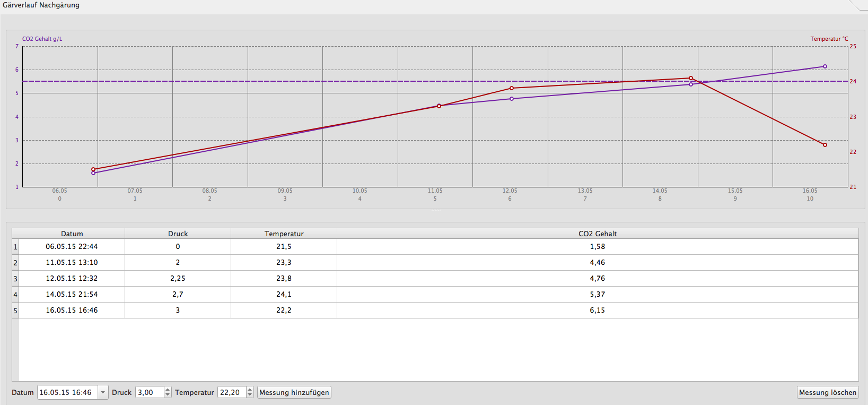Open the Datum date picker dropdown arrow

(103, 393)
